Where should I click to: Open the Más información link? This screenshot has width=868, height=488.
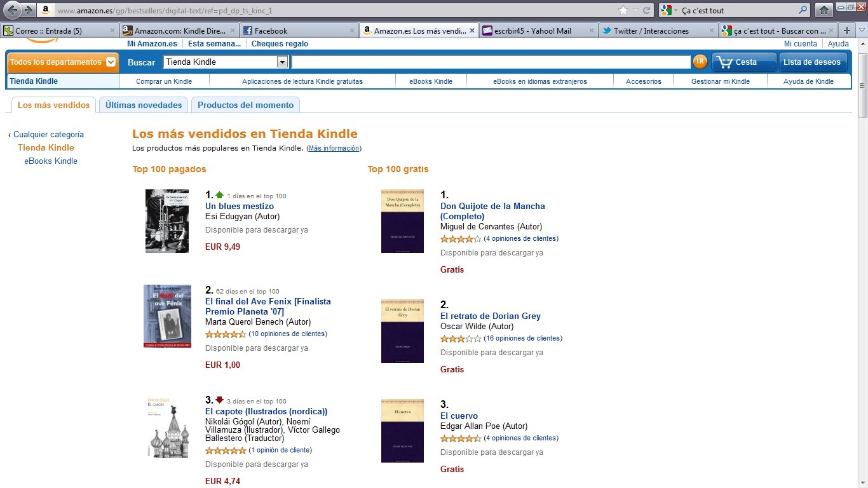coord(334,149)
